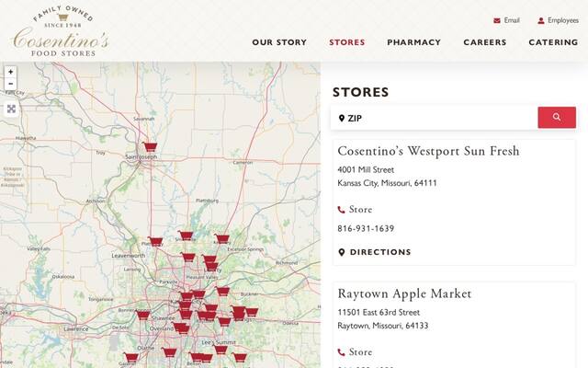Image resolution: width=588 pixels, height=368 pixels.
Task: Open the Employees login link
Action: pos(558,20)
